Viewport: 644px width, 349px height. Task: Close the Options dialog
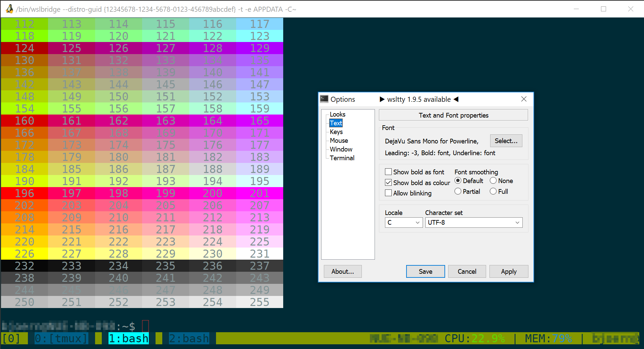[524, 99]
